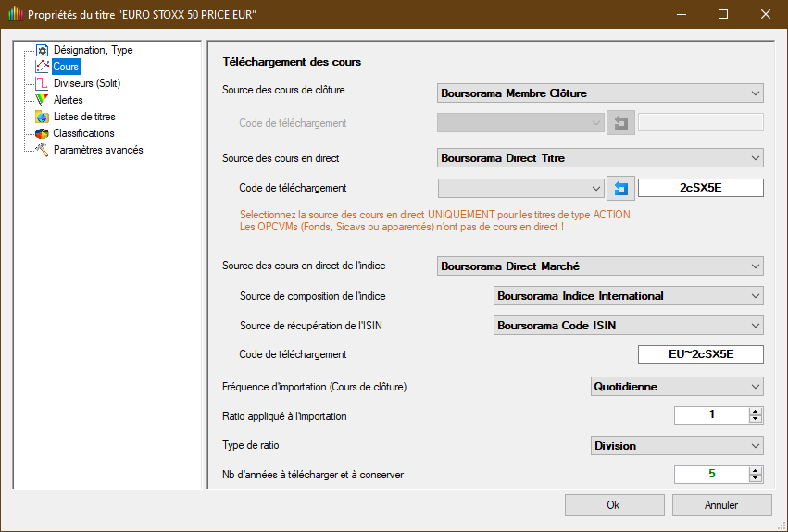The height and width of the screenshot is (532, 788).
Task: Open Paramètres avancés tools icon
Action: coord(42,150)
